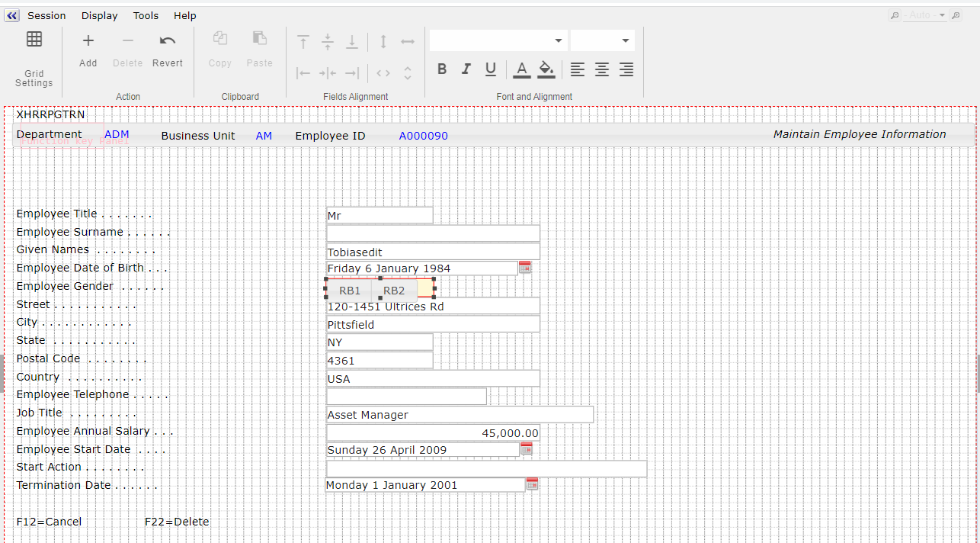Click the F12=Cancel function key label
This screenshot has width=980, height=543.
tap(49, 522)
